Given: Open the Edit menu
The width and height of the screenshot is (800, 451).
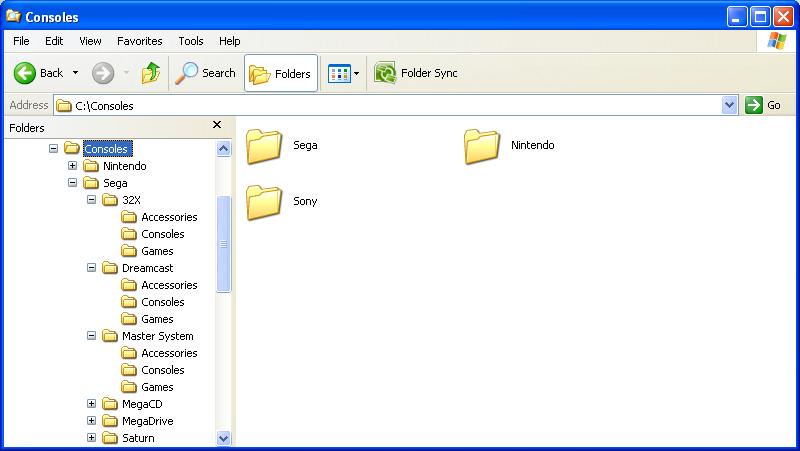Looking at the screenshot, I should [x=54, y=41].
